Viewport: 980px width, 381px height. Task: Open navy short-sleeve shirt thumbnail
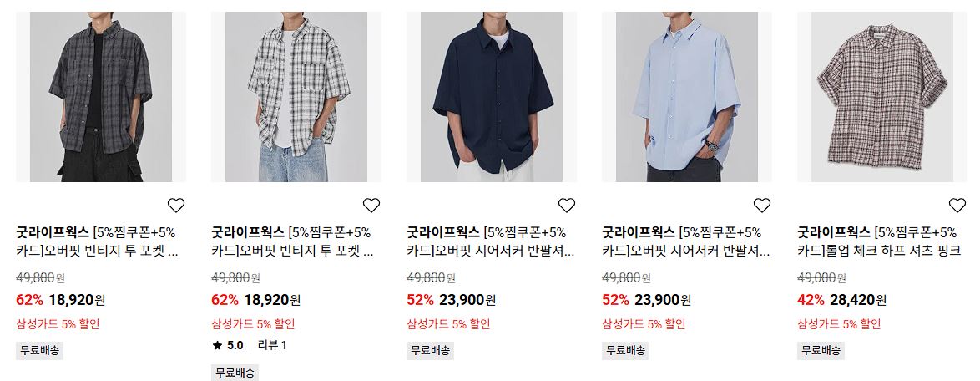point(491,97)
